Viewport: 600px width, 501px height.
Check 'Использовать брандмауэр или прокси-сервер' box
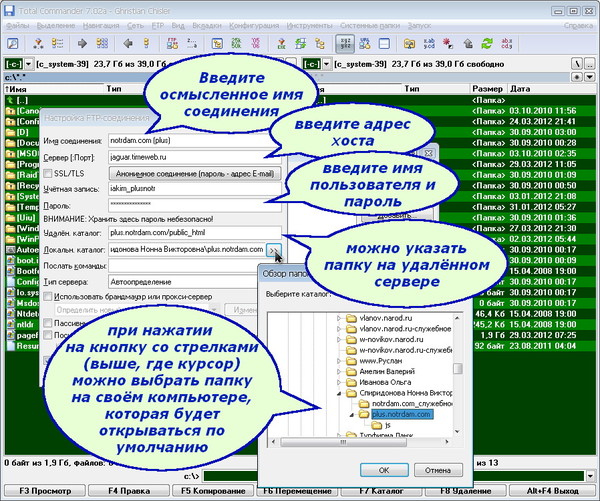point(48,297)
